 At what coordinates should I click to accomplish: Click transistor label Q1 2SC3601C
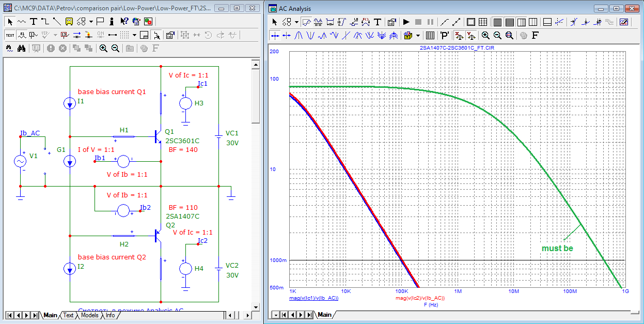[182, 136]
